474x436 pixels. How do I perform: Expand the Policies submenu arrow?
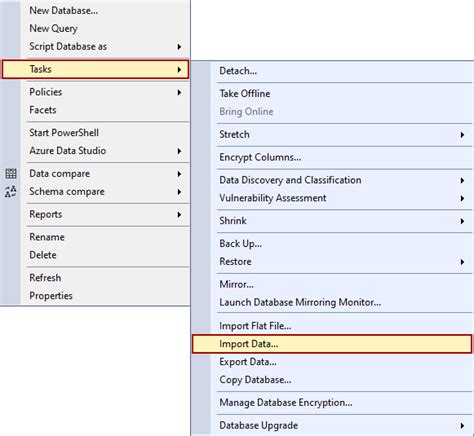(179, 92)
